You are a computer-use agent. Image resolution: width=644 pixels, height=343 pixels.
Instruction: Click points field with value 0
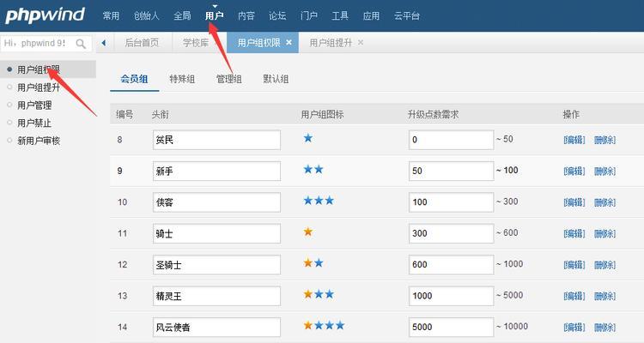tap(451, 140)
